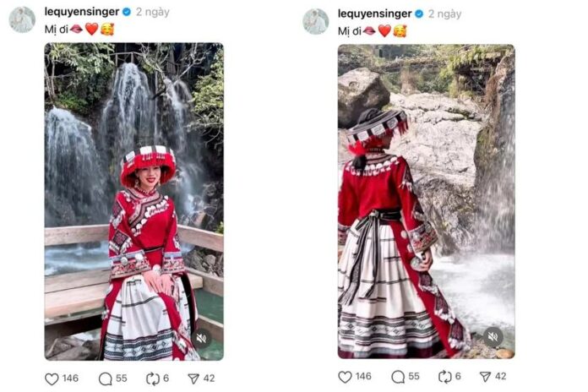Open the left video of seated woman
Screen dimensions: 588x392
[x=134, y=201]
